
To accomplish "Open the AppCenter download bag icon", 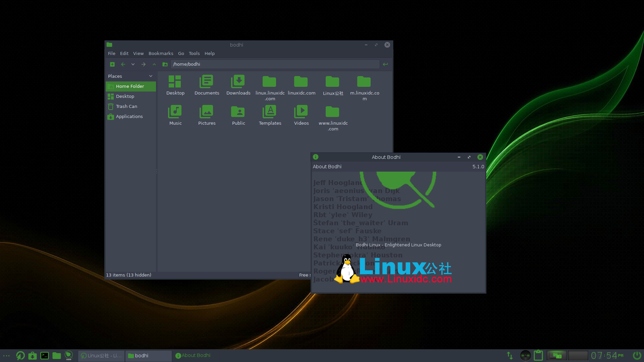I will [x=33, y=356].
